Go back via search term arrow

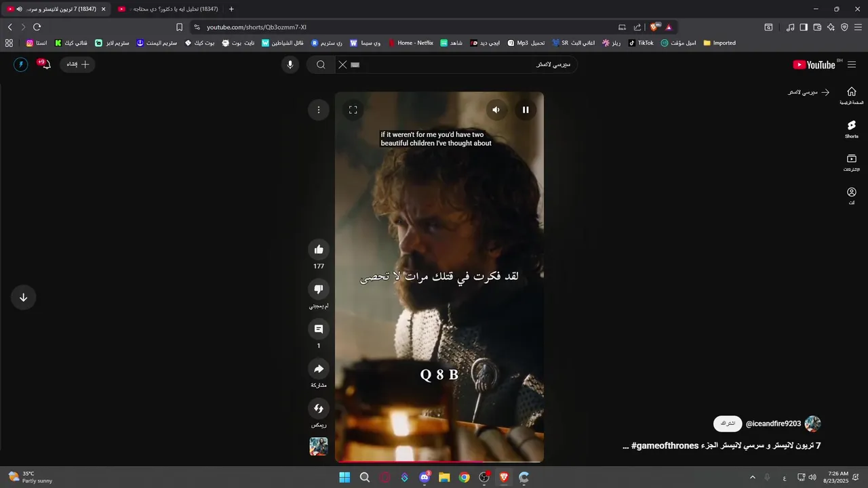tap(825, 92)
